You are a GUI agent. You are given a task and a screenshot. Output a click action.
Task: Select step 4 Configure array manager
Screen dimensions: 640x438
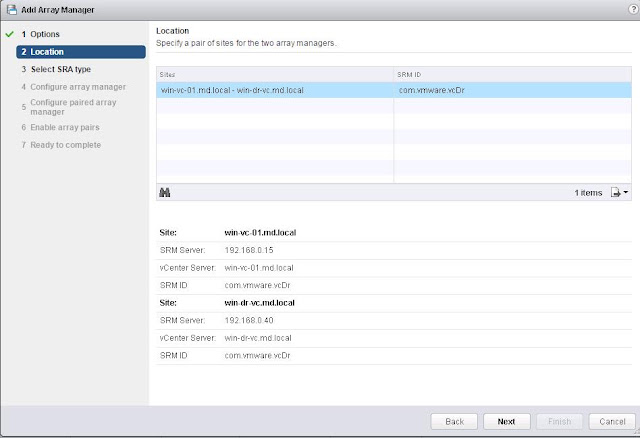[x=73, y=87]
